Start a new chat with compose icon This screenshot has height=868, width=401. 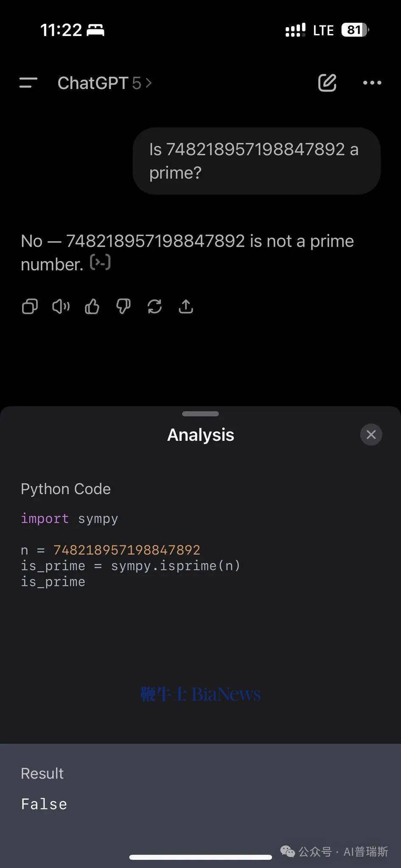327,83
